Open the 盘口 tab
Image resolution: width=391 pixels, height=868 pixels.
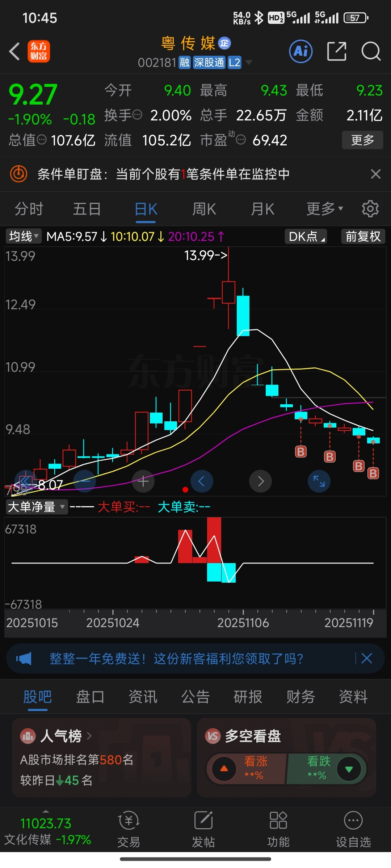(90, 697)
